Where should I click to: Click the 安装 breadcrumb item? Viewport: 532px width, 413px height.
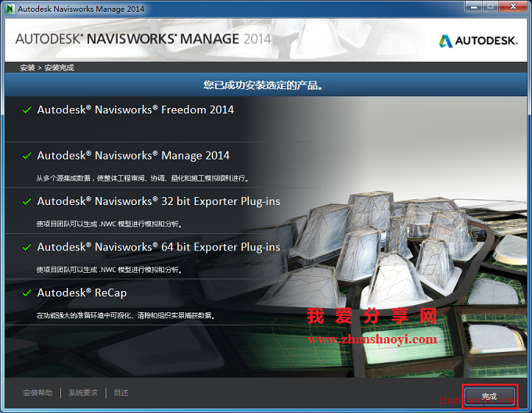point(27,68)
